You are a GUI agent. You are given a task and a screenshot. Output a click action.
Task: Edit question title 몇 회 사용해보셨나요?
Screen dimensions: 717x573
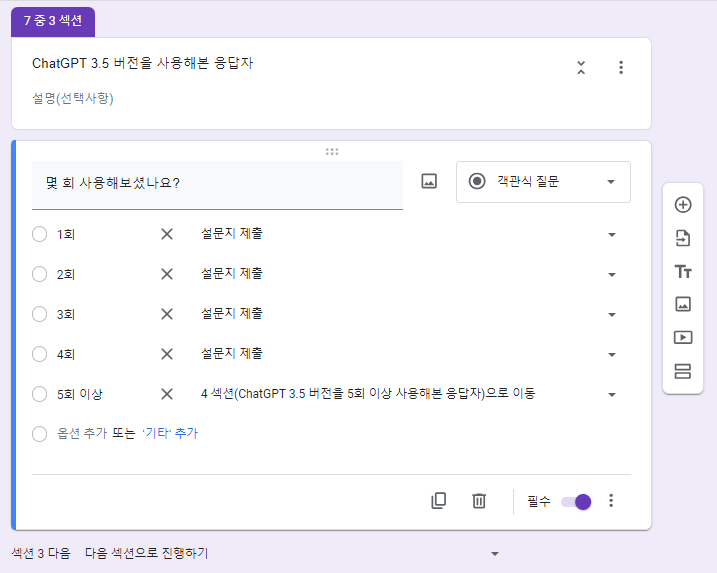(x=217, y=185)
